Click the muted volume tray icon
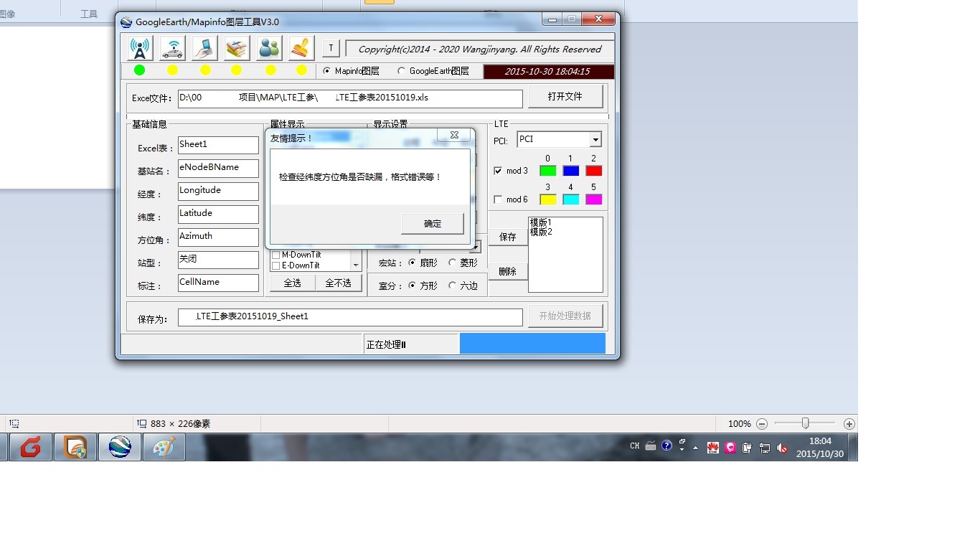980x551 pixels. point(782,448)
